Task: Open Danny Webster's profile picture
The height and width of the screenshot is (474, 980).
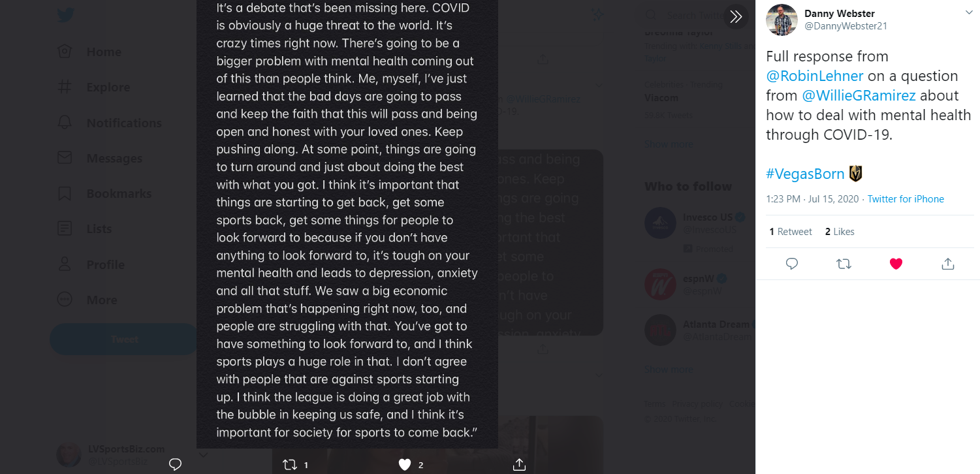Action: point(782,20)
